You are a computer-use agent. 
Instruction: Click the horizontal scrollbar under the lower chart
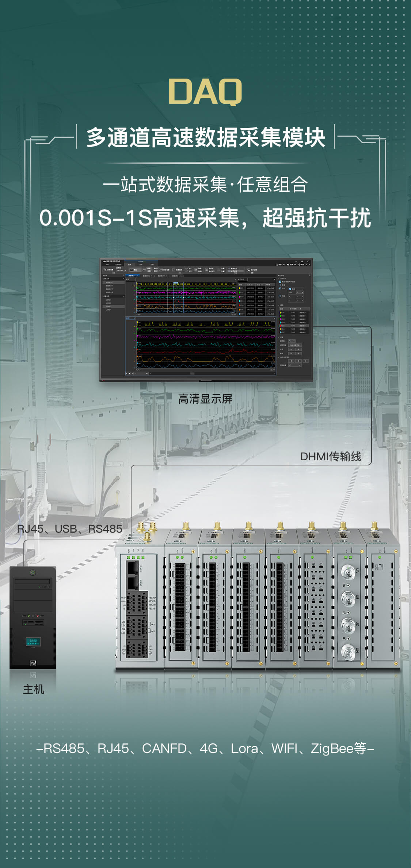tap(192, 373)
